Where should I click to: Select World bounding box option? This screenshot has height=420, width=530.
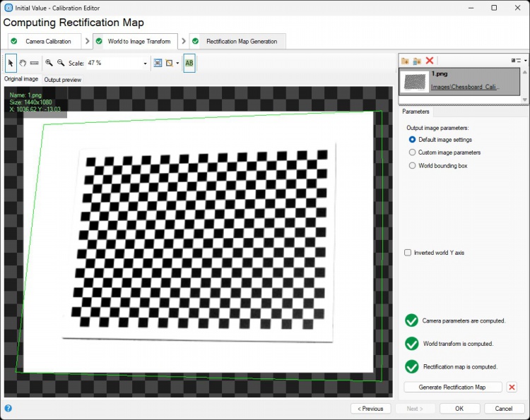[413, 166]
